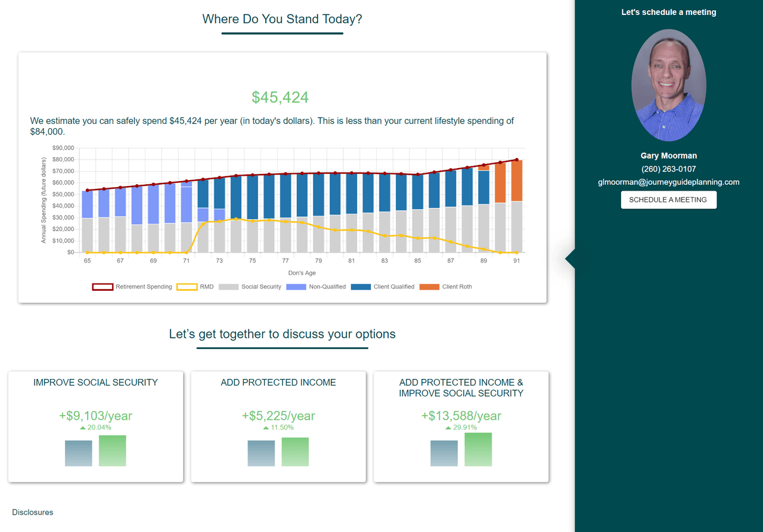763x532 pixels.
Task: Open the Improve Social Security card
Action: 96,427
